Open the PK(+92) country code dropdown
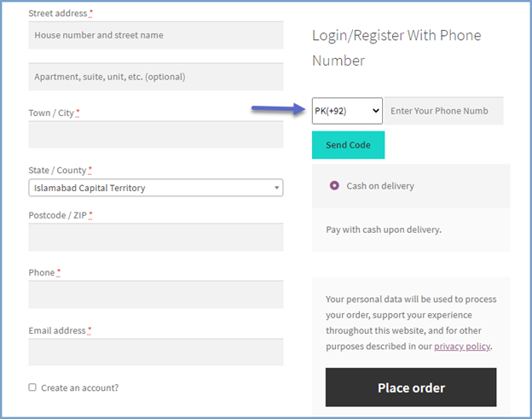Screen dimensions: 532x419 [347, 111]
